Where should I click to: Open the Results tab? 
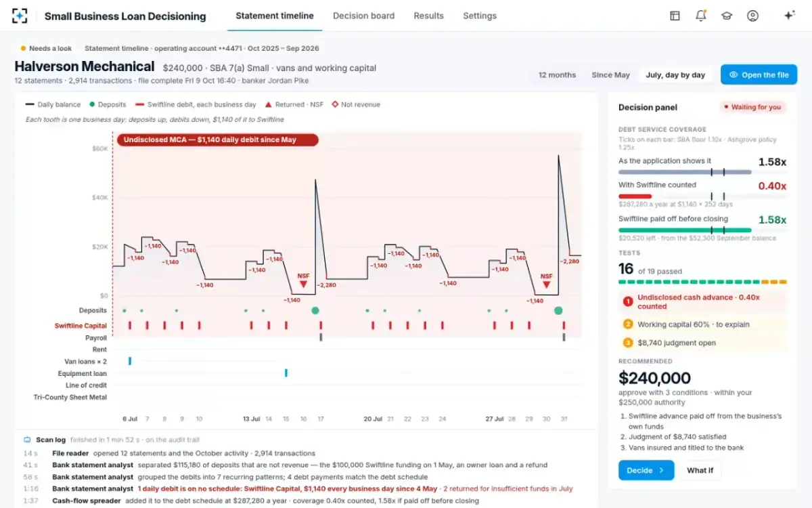click(428, 16)
